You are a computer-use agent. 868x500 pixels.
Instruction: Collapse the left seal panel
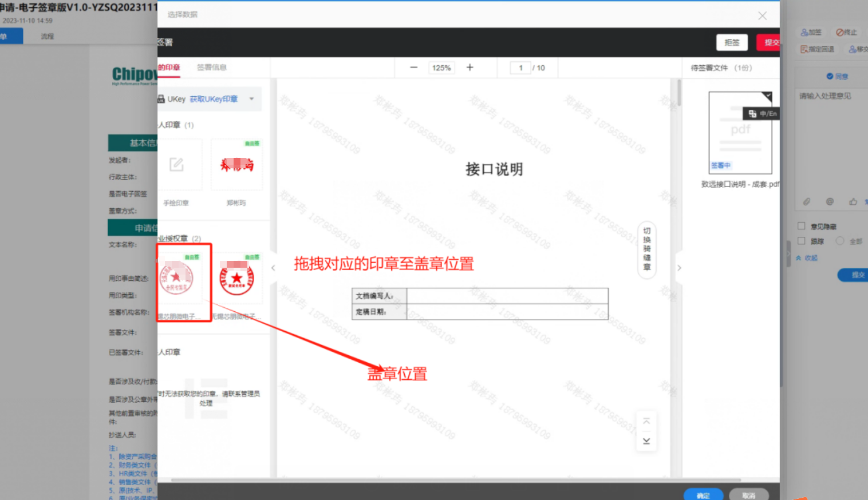pos(273,268)
